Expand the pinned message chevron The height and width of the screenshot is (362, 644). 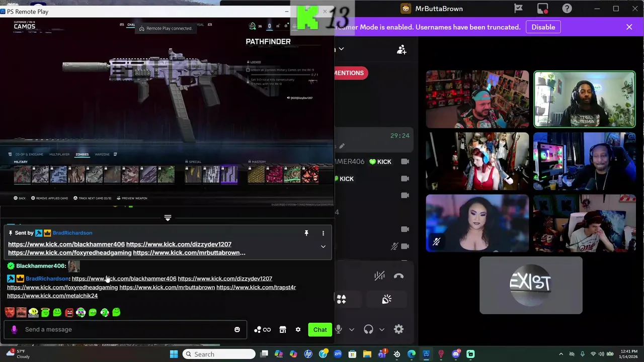coord(323,246)
